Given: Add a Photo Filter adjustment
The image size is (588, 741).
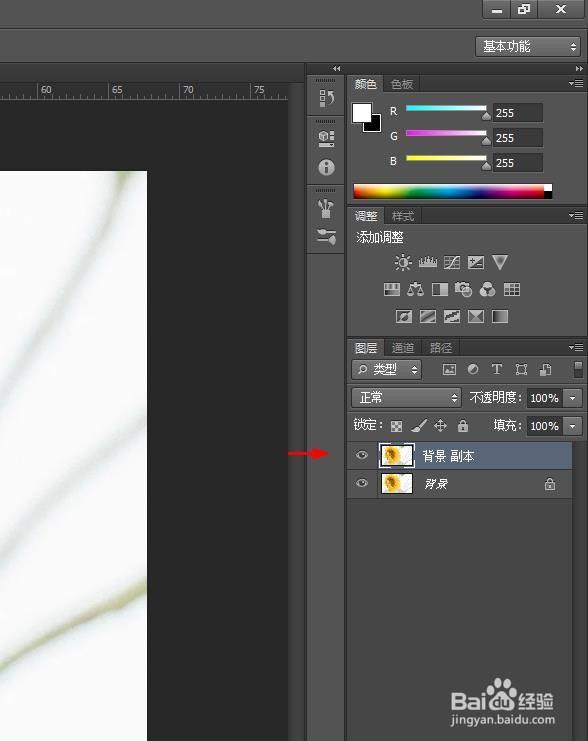Looking at the screenshot, I should click(464, 289).
